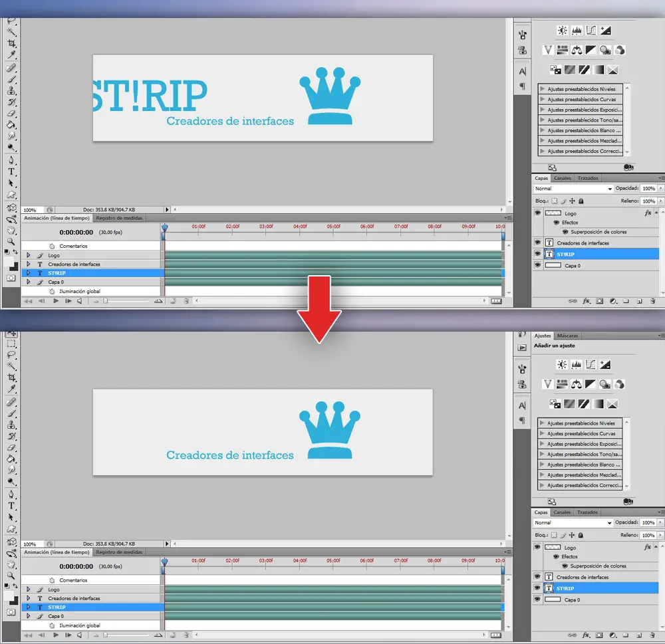Add a Gradient Map adjustment in the lower screenshot
The height and width of the screenshot is (644, 665).
point(598,404)
